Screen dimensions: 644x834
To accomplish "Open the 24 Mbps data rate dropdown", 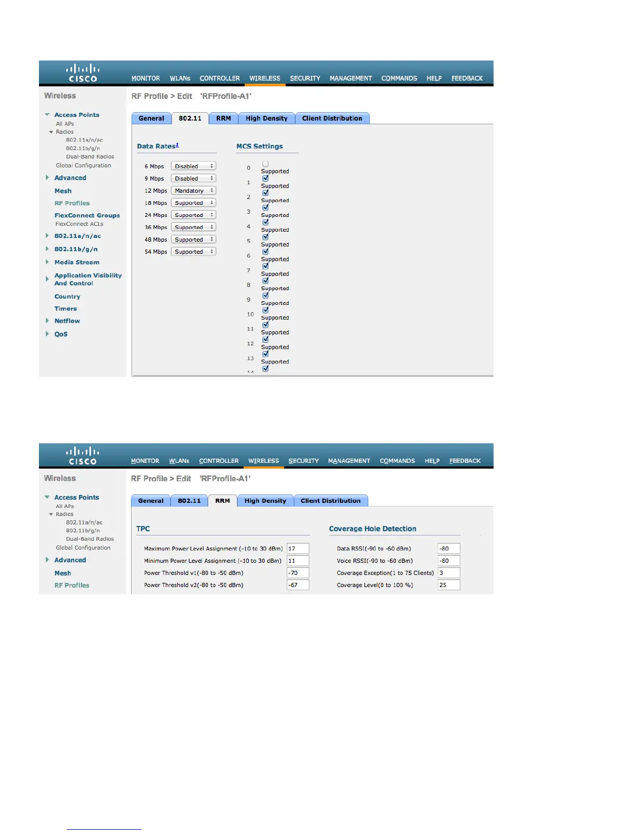I will coord(194,215).
